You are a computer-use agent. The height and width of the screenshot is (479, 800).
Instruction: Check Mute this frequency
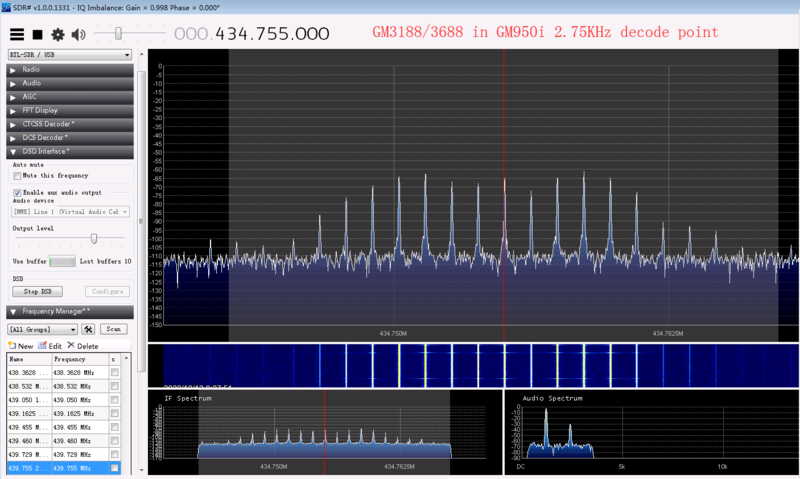[17, 176]
